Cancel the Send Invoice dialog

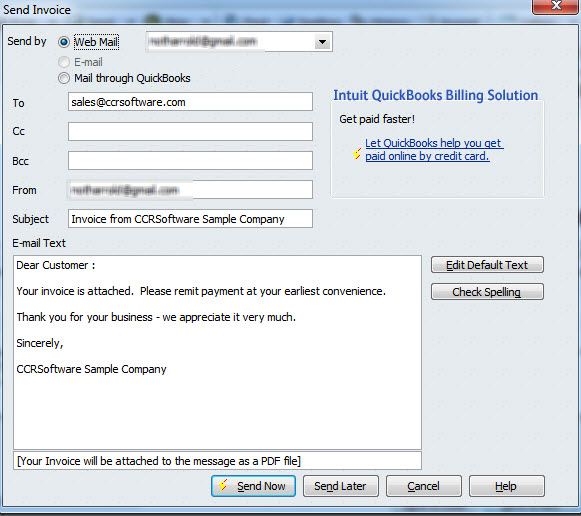point(424,486)
